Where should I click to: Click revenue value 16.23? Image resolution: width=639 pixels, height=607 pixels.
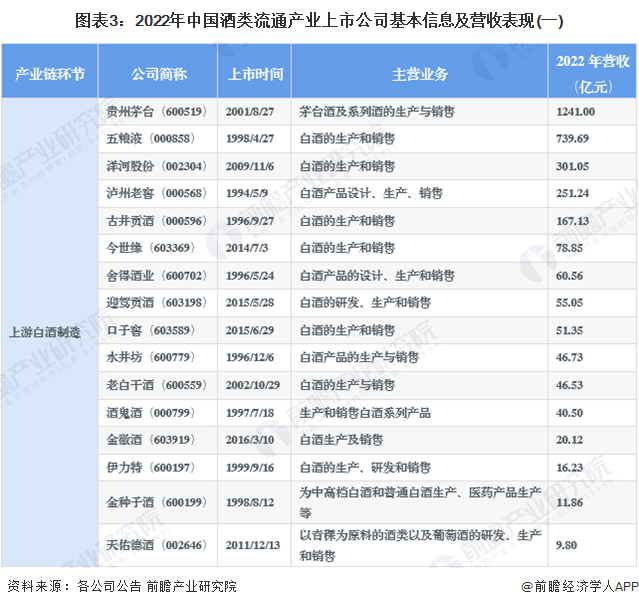[x=569, y=467]
